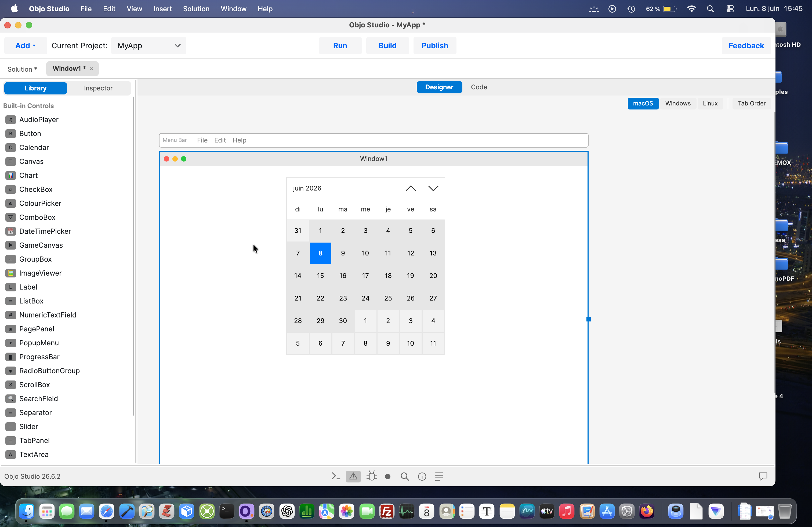The image size is (812, 527).
Task: Click the Library list scrollbar
Action: pyautogui.click(x=134, y=256)
